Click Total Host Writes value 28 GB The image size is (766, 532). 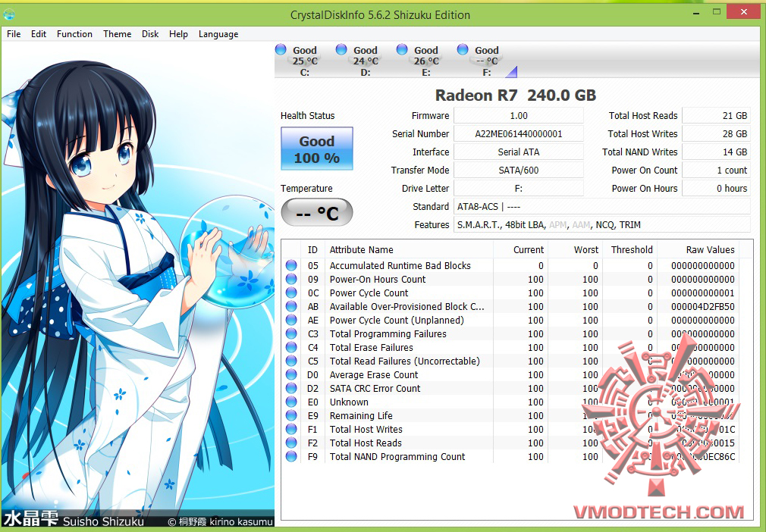(x=716, y=133)
